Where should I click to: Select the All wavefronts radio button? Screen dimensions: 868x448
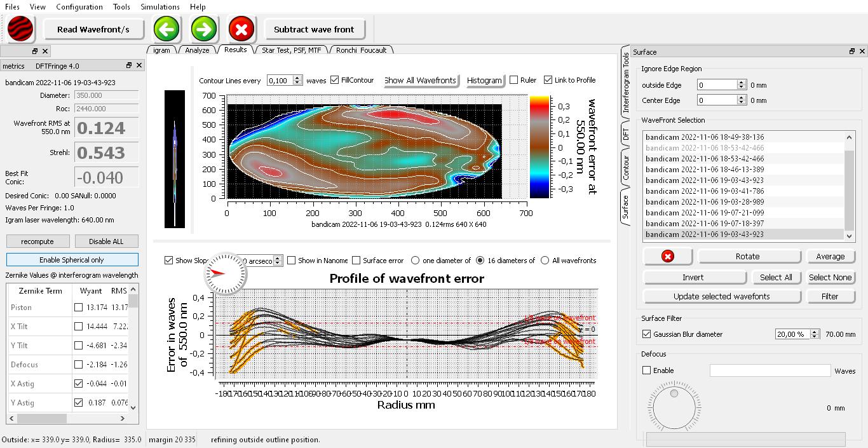pyautogui.click(x=545, y=261)
